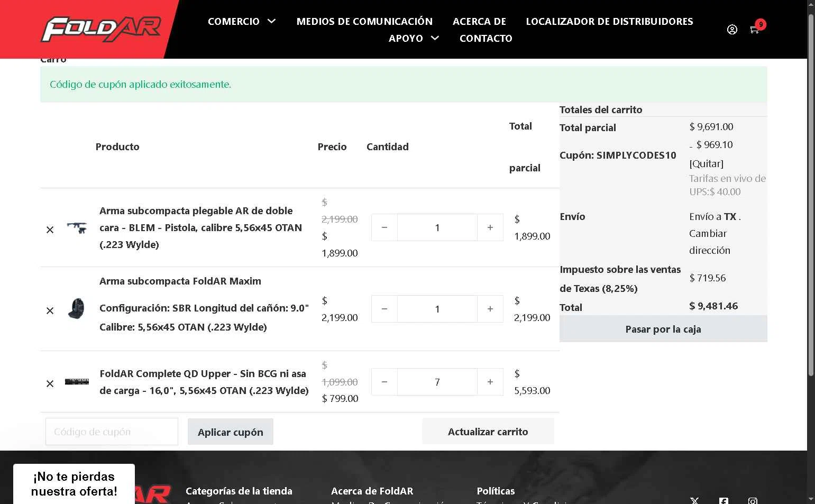Click the coupon applied success message

pyautogui.click(x=404, y=84)
